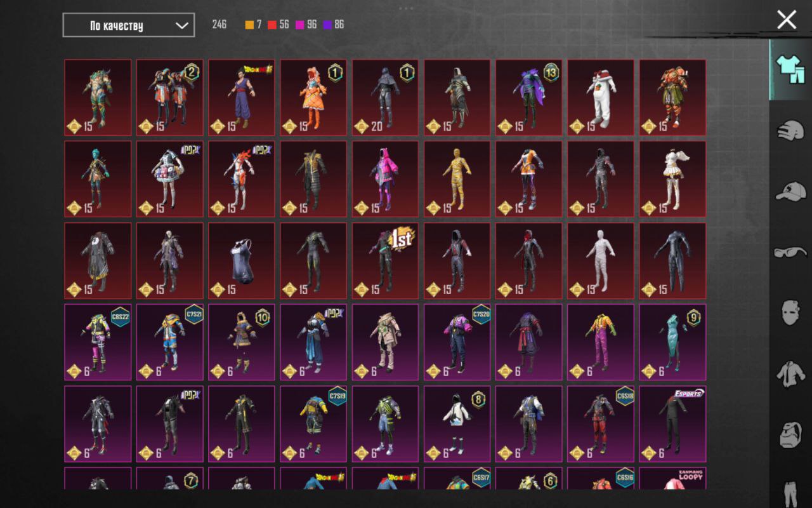Select the jacket category icon
The image size is (812, 508).
[x=790, y=373]
